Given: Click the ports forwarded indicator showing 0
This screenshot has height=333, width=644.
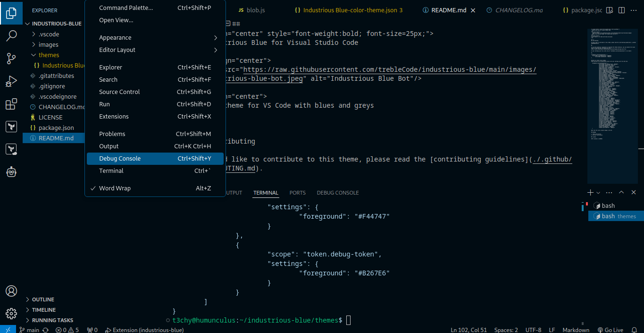Looking at the screenshot, I should click(x=92, y=330).
